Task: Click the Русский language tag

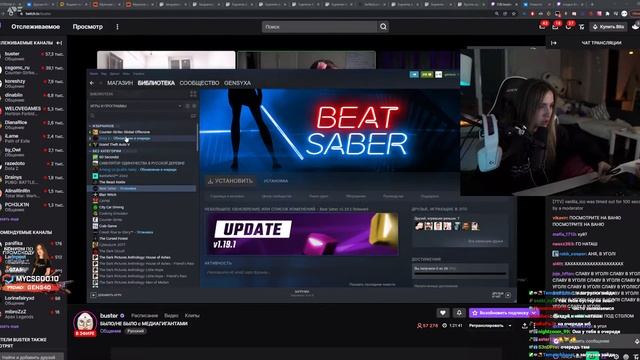Action: click(x=136, y=331)
